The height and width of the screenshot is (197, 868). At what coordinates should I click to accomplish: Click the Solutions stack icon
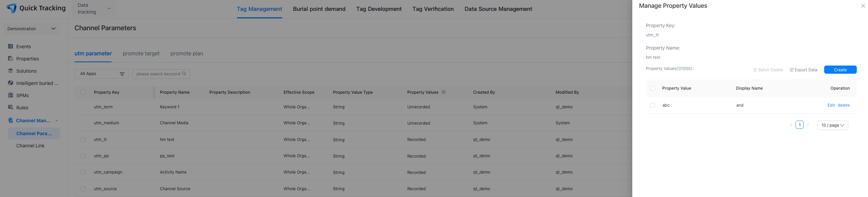tap(11, 71)
